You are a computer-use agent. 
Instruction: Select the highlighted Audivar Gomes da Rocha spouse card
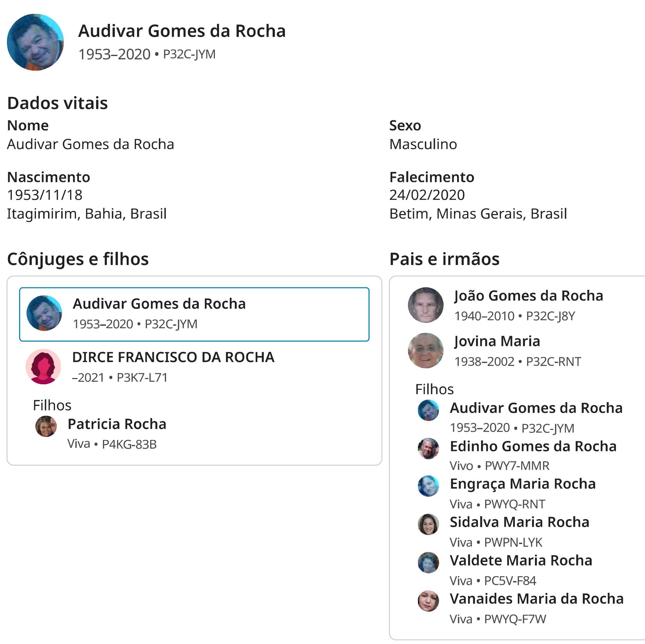coord(194,314)
